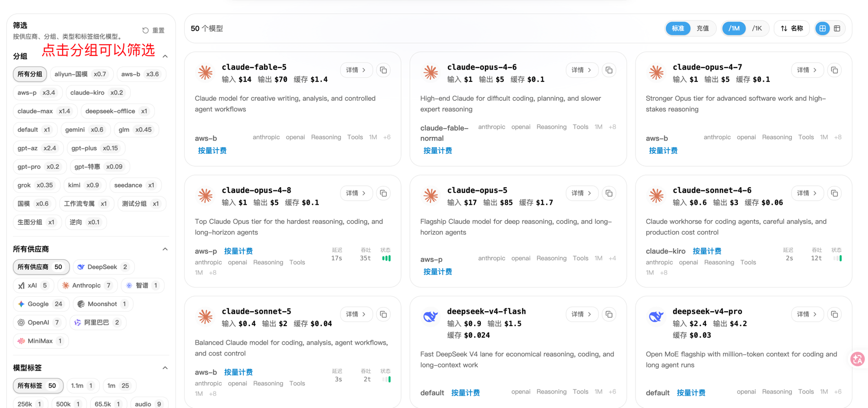Viewport: 868px width, 408px height.
Task: Copy the deepseek-v4-pro model name
Action: [835, 314]
